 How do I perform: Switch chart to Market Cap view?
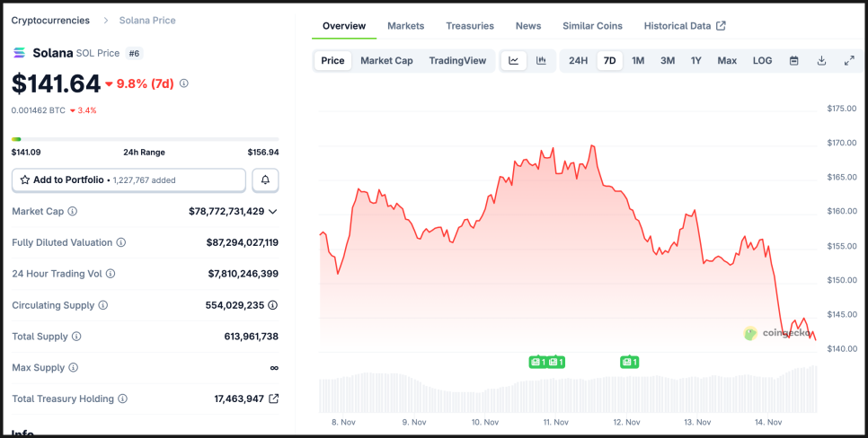click(386, 61)
